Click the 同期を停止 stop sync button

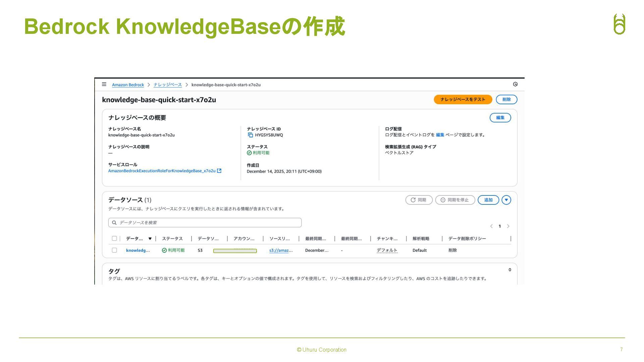pyautogui.click(x=455, y=200)
